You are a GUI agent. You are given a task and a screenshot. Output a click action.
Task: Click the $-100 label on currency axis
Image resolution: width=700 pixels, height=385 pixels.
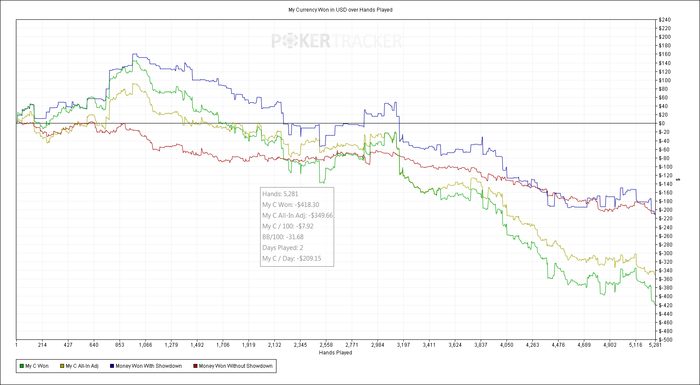[665, 167]
